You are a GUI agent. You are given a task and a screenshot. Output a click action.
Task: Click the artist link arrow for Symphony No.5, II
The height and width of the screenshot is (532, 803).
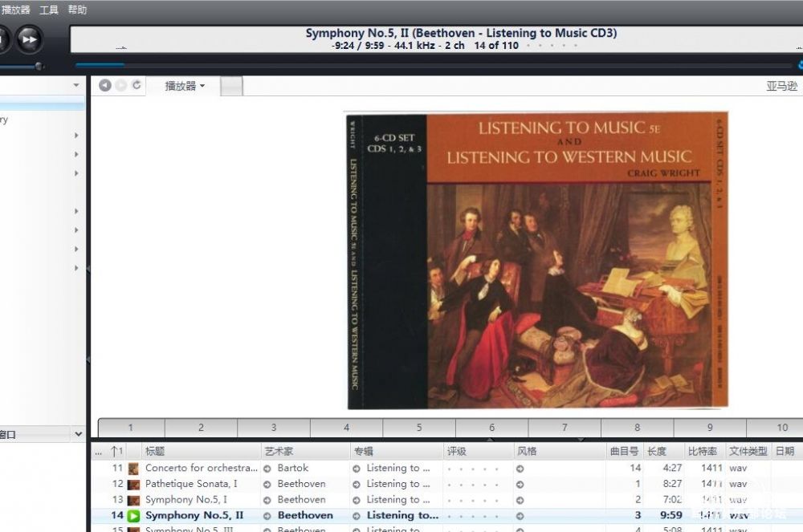[267, 516]
